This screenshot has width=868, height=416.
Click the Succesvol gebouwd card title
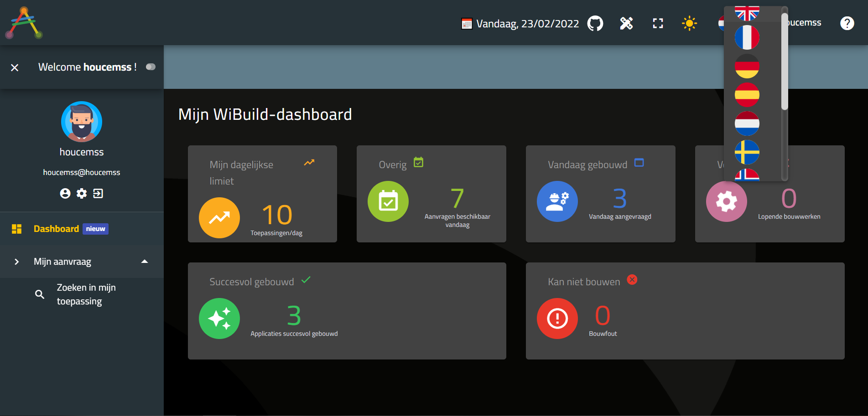pos(252,282)
